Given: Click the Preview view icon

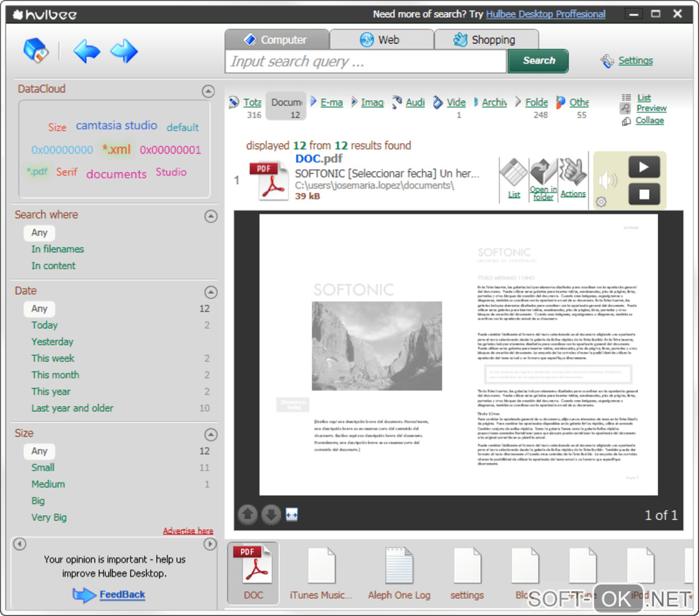Looking at the screenshot, I should tap(626, 108).
